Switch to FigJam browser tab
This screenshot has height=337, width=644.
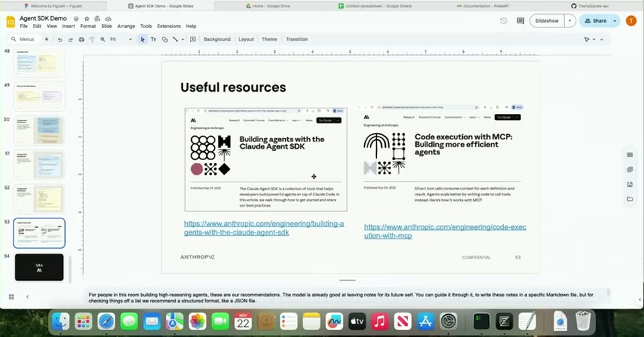click(x=54, y=6)
